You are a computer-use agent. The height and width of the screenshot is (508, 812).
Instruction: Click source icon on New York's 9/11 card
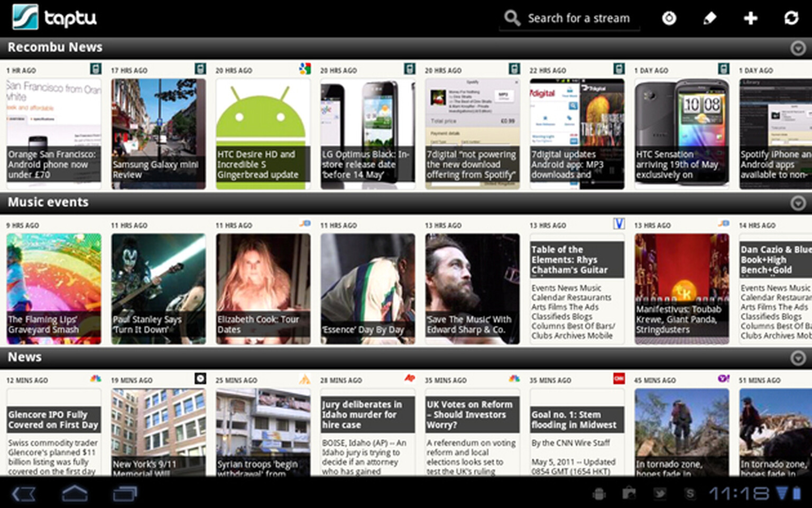(200, 378)
